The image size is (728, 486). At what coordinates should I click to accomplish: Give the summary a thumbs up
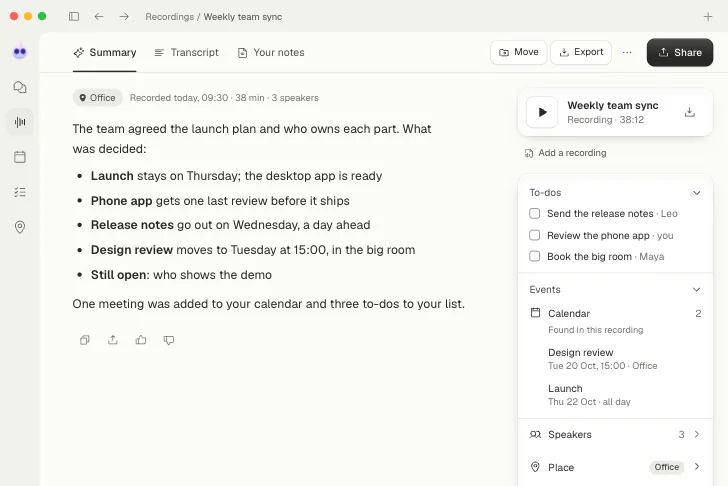(x=141, y=340)
